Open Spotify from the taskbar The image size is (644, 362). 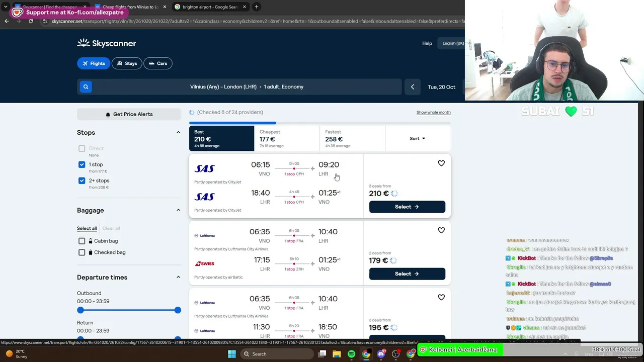pyautogui.click(x=351, y=354)
